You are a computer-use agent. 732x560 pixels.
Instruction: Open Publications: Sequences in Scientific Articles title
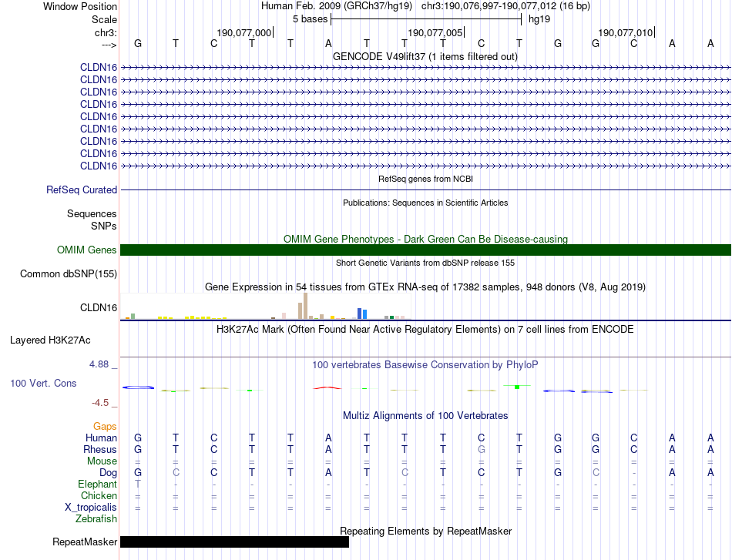tap(425, 203)
